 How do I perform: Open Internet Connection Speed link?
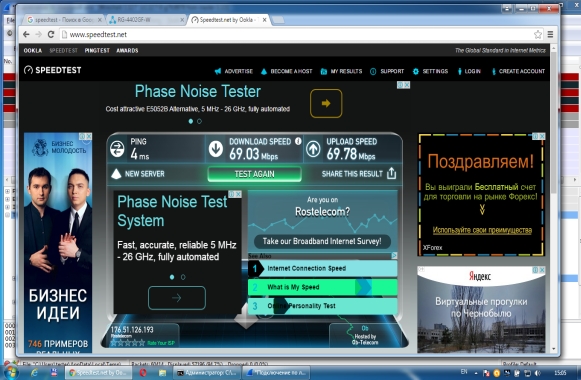[323, 269]
